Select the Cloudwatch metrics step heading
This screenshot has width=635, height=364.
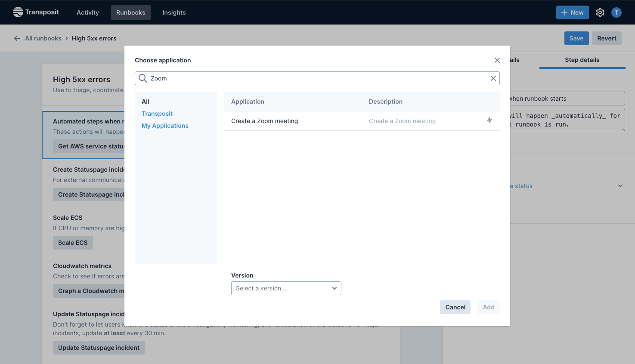click(x=82, y=266)
